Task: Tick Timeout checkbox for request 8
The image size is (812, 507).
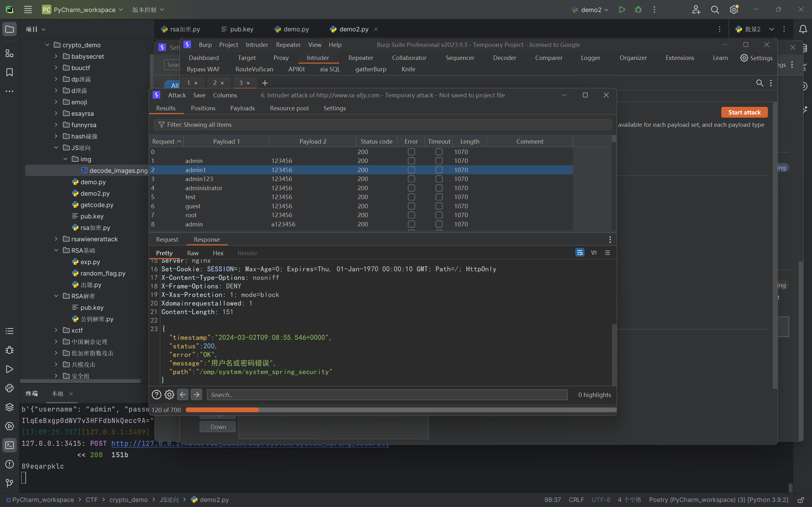Action: (439, 224)
